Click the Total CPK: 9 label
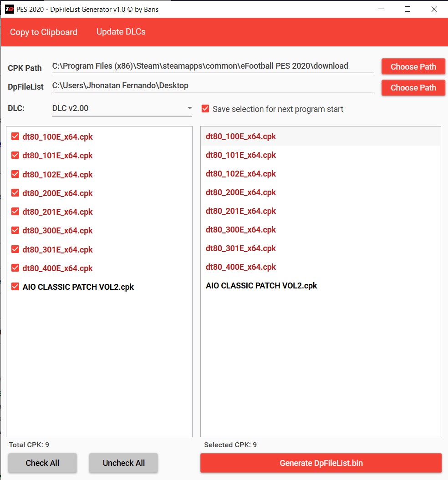Viewport: 448px width, 480px height. tap(29, 445)
